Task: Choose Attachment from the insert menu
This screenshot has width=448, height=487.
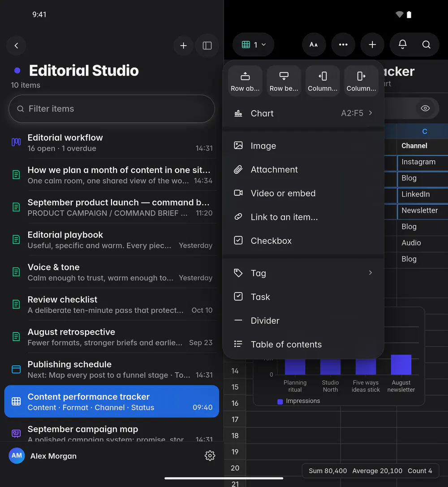Action: coord(303,170)
